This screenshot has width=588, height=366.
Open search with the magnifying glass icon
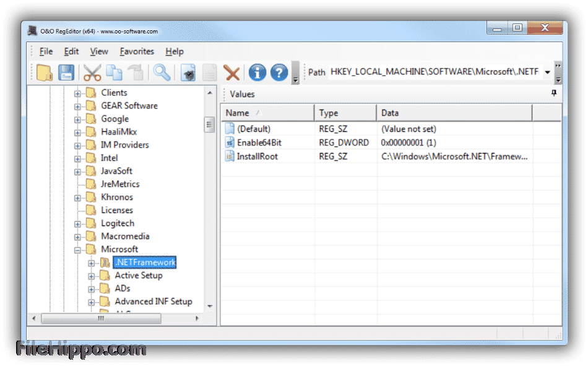tap(162, 72)
